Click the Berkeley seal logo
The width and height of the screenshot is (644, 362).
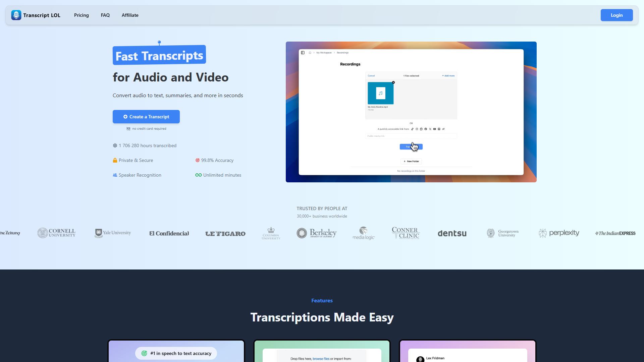pos(302,233)
